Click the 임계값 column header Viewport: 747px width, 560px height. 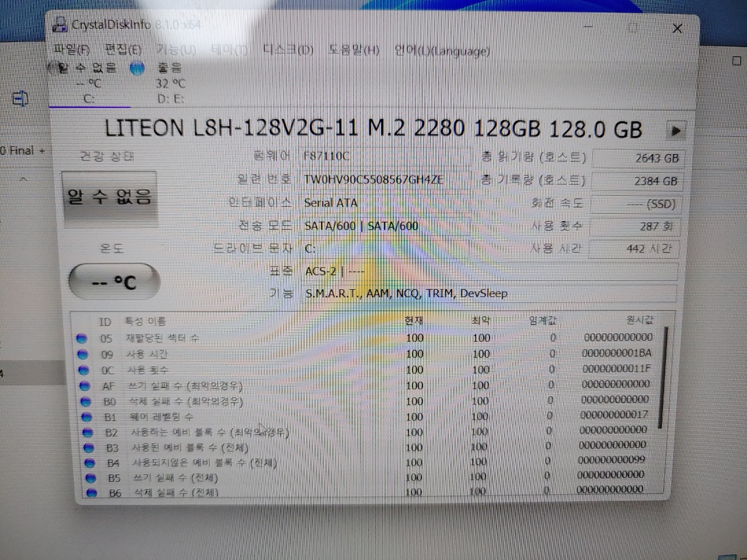coord(543,320)
